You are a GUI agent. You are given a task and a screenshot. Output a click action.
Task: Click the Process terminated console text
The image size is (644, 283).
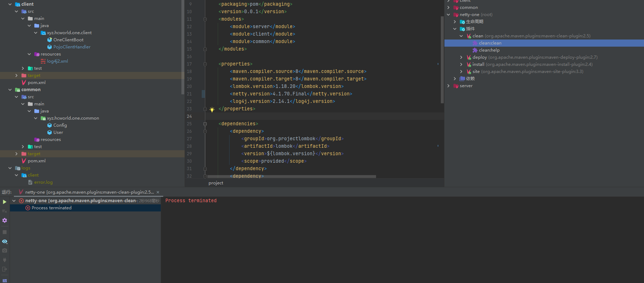coord(191,201)
